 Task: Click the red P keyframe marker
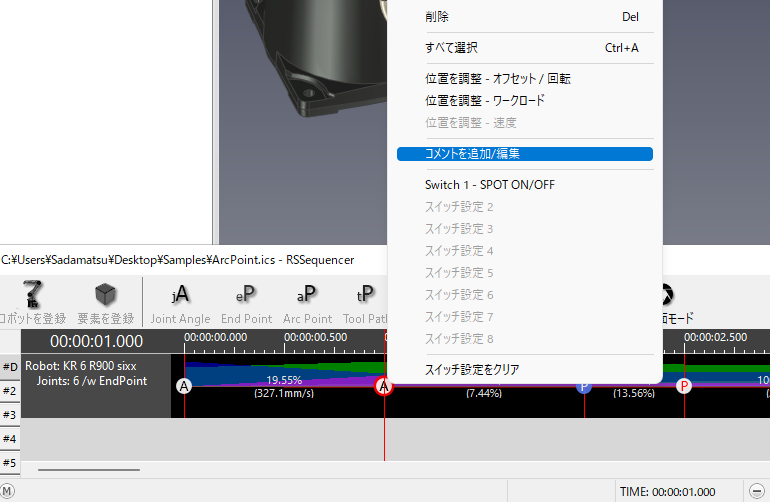pos(684,386)
